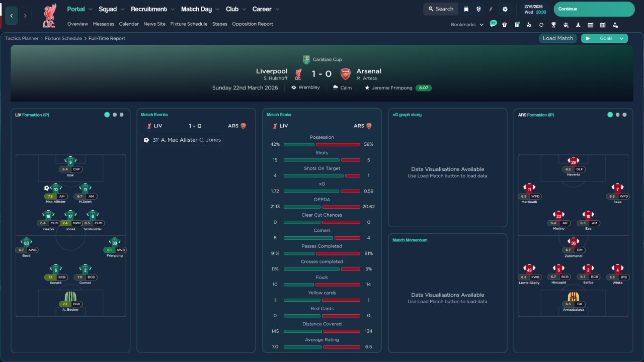Expand the Squad menu chevron
Viewport: 644px width, 362px height.
pos(122,9)
